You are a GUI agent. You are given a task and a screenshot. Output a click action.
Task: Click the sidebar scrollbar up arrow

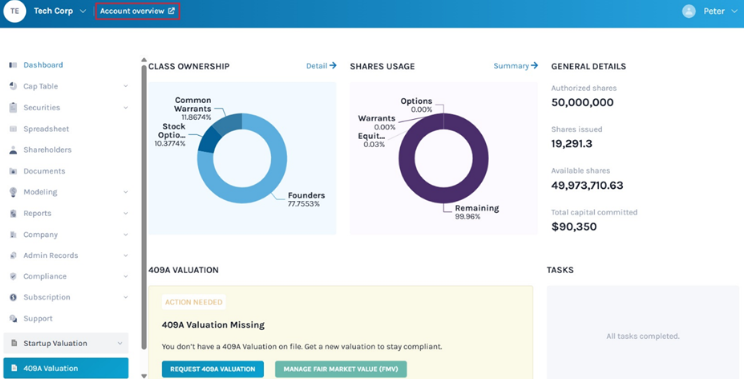(x=144, y=60)
